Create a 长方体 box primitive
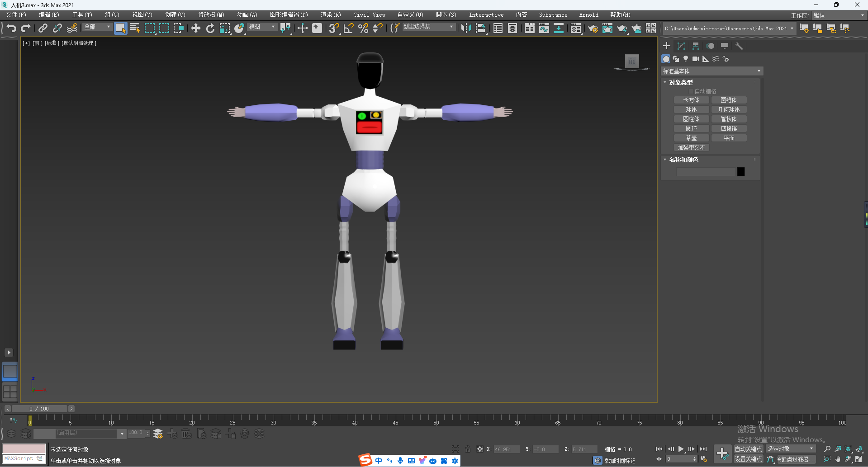Viewport: 868px width, 467px height. coord(691,100)
